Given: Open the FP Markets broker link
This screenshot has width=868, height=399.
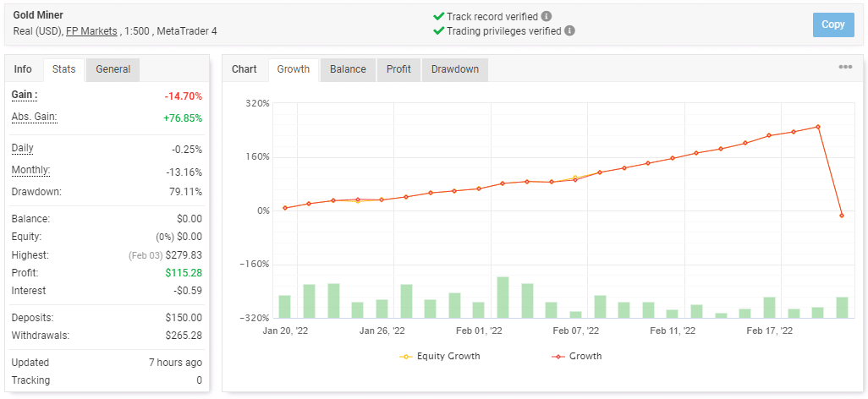Looking at the screenshot, I should [91, 31].
